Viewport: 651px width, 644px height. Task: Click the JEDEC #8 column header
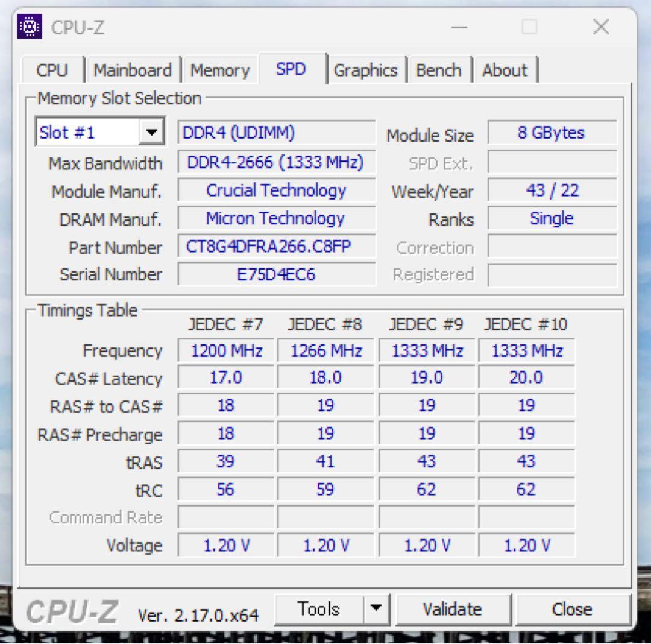click(x=325, y=324)
